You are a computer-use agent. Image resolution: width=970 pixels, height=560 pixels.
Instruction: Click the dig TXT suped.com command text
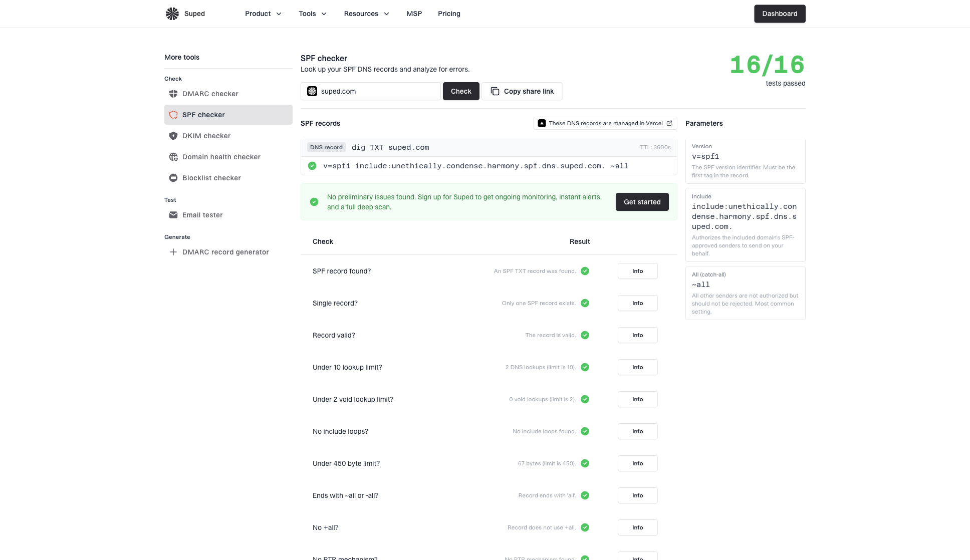click(390, 147)
